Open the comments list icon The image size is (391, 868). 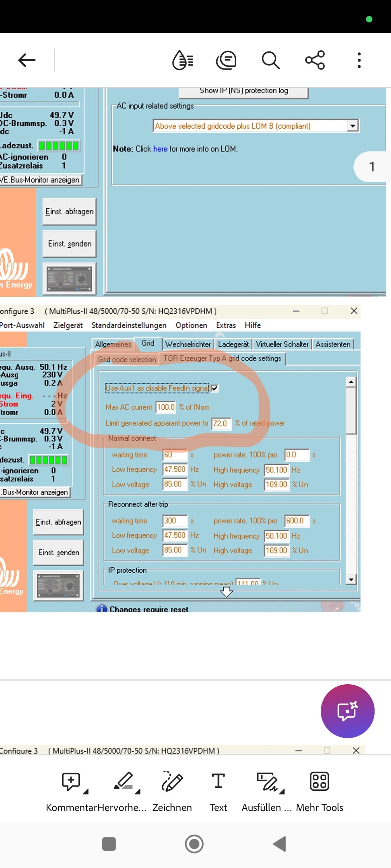[226, 60]
